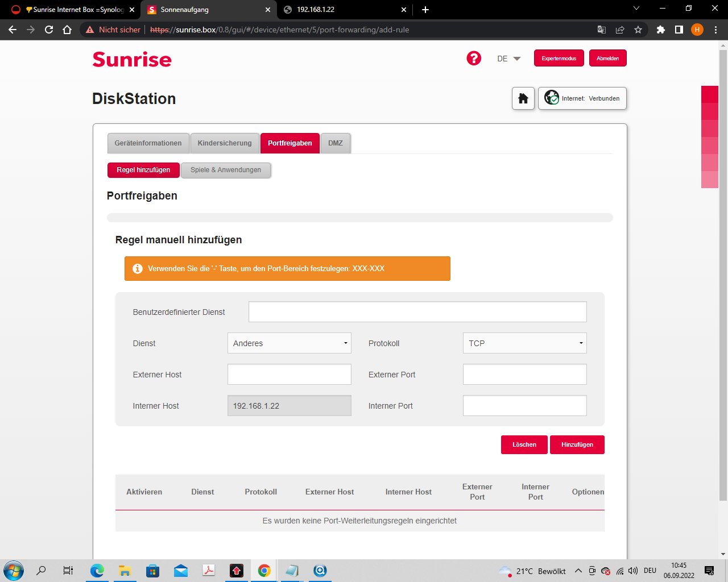Viewport: 728px width, 582px height.
Task: Click the Expertenmodus button
Action: (559, 59)
